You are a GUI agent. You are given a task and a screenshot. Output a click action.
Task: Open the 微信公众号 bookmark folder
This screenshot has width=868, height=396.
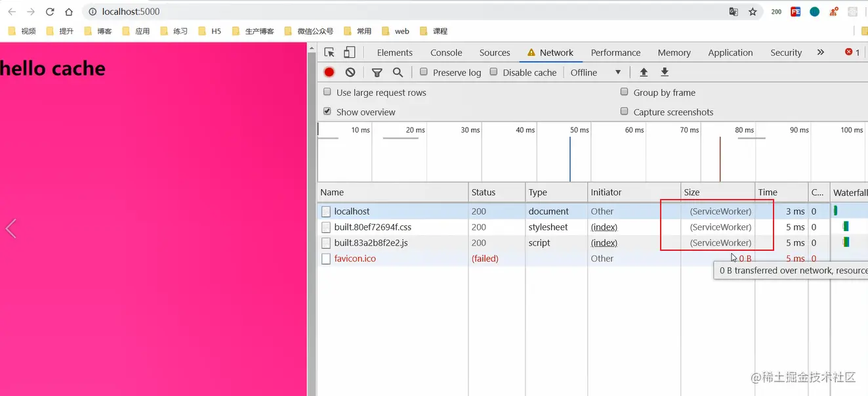[310, 31]
